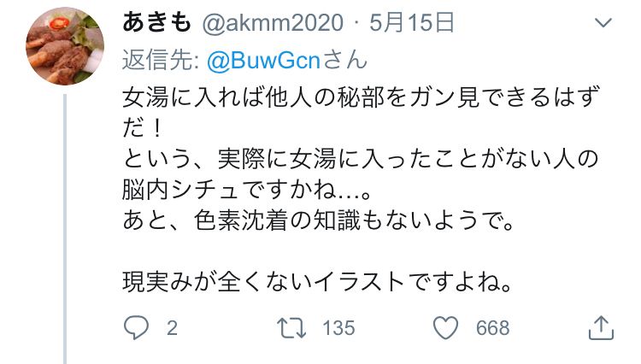
Task: View the 135 retweets count
Action: [338, 328]
